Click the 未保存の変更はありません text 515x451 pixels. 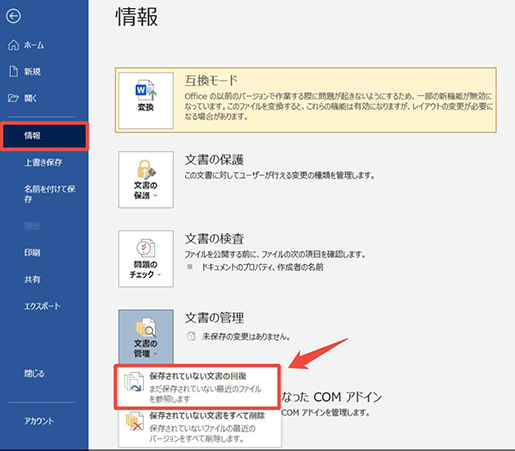246,337
